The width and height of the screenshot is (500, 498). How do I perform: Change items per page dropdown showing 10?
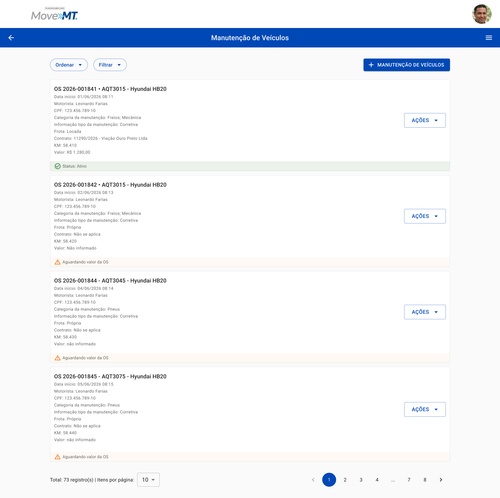(x=148, y=480)
